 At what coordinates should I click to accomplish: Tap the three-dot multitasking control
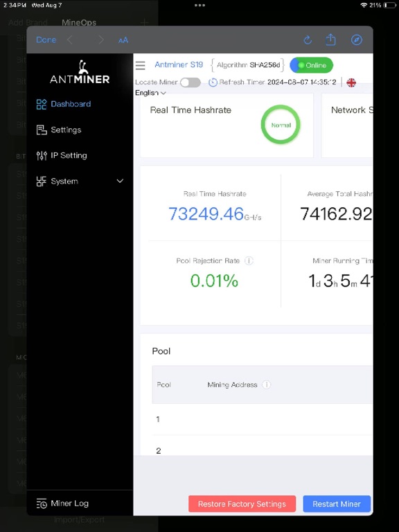click(199, 5)
